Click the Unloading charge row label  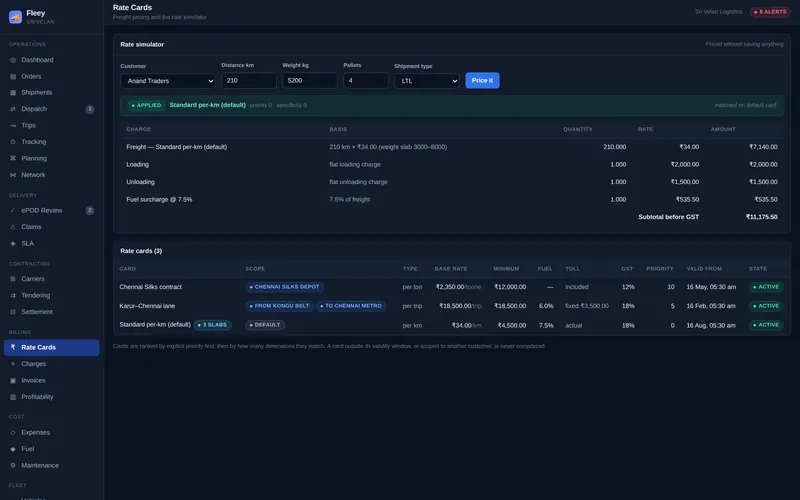click(x=140, y=182)
